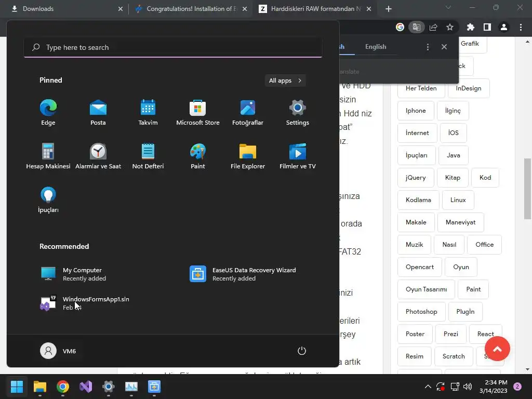Viewport: 532px width, 399px height.
Task: Click the power button in Start menu
Action: [x=302, y=351]
